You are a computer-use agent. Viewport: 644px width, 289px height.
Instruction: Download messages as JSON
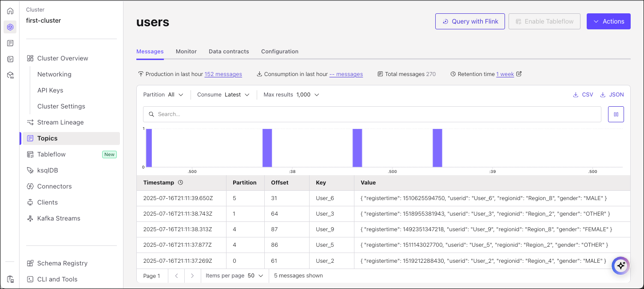(612, 95)
